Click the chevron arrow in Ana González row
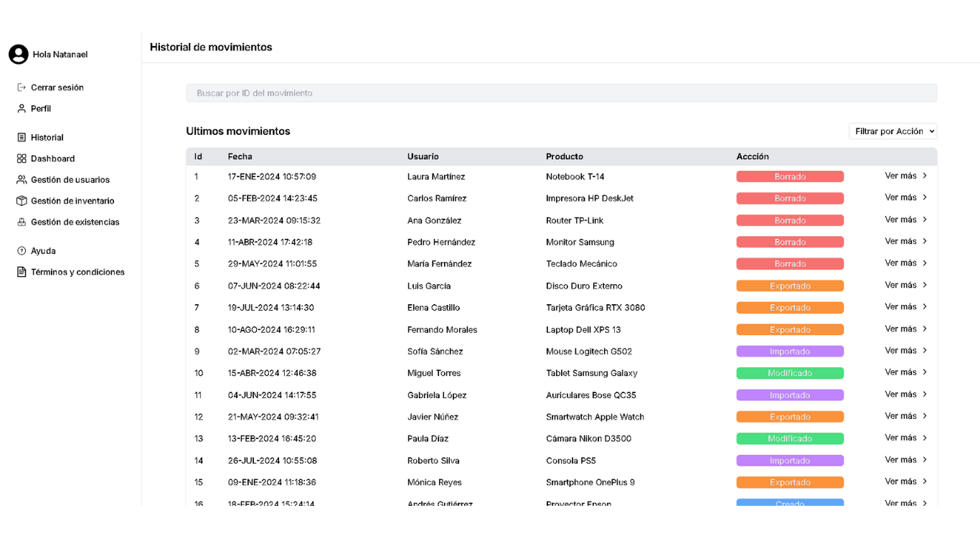Viewport: 980px width, 551px height. click(x=925, y=220)
